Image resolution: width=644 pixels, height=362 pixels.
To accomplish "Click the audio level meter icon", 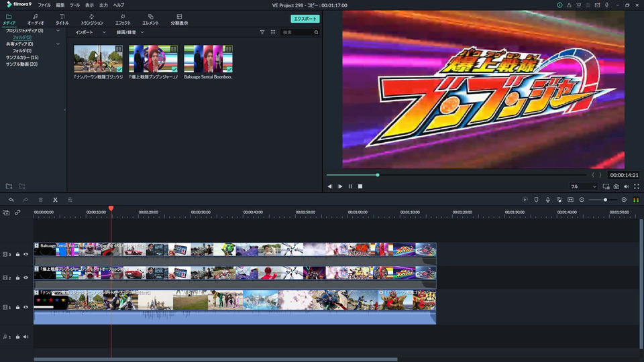I will [x=636, y=200].
